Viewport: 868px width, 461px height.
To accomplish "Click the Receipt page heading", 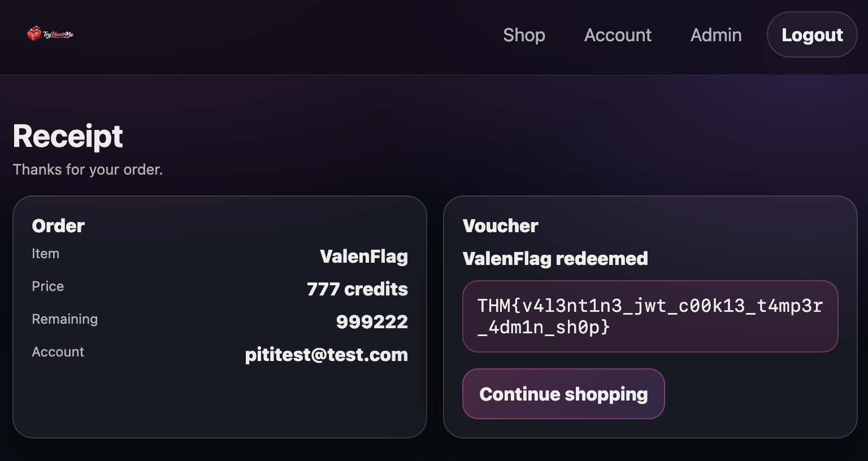I will click(x=68, y=136).
